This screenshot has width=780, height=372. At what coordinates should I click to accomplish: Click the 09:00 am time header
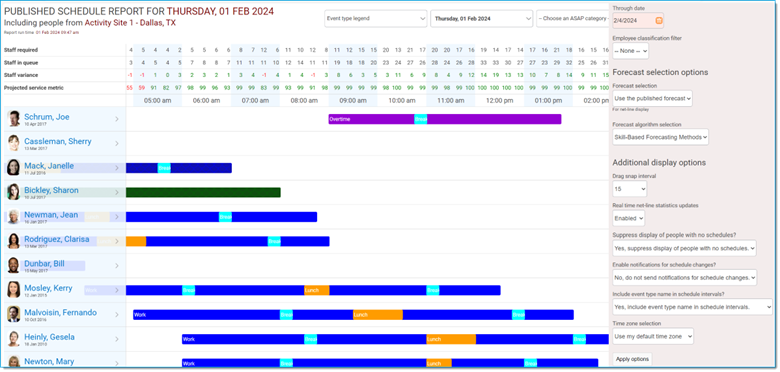(353, 100)
